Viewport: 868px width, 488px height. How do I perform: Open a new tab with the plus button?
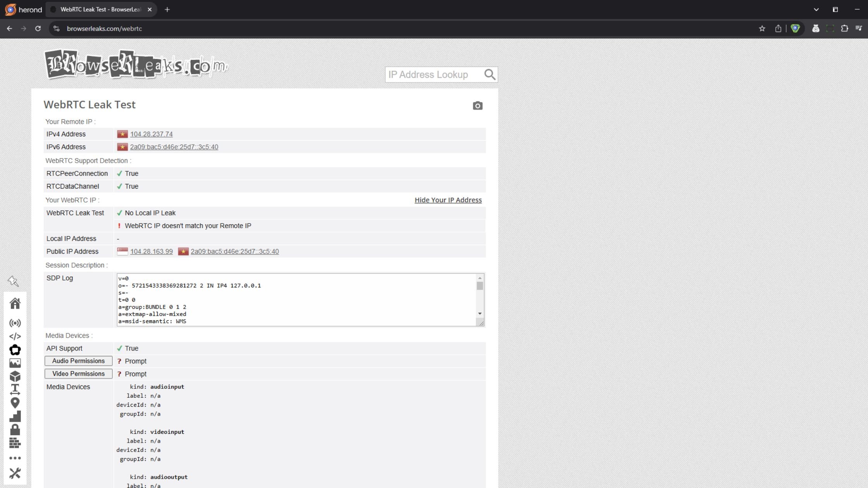click(167, 10)
